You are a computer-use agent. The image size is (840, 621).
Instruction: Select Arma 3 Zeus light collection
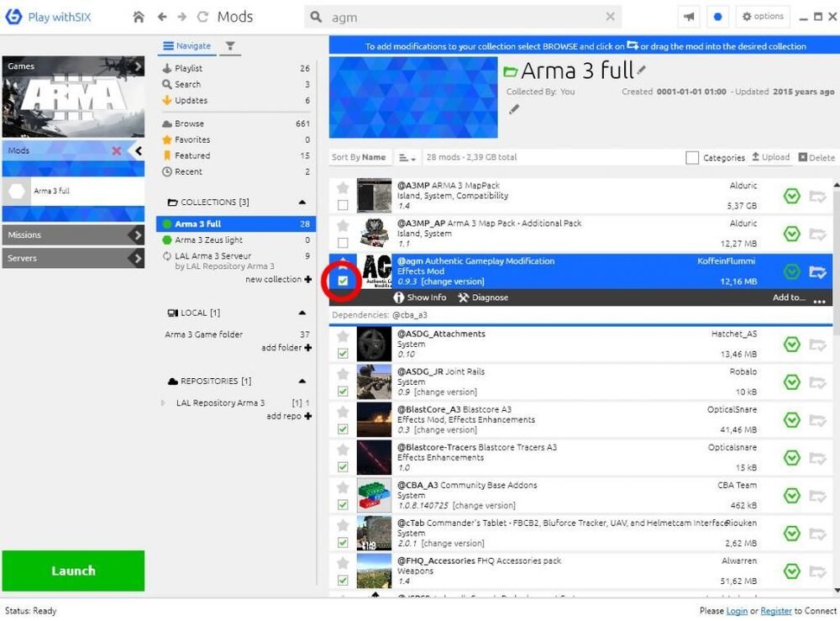tap(236, 240)
